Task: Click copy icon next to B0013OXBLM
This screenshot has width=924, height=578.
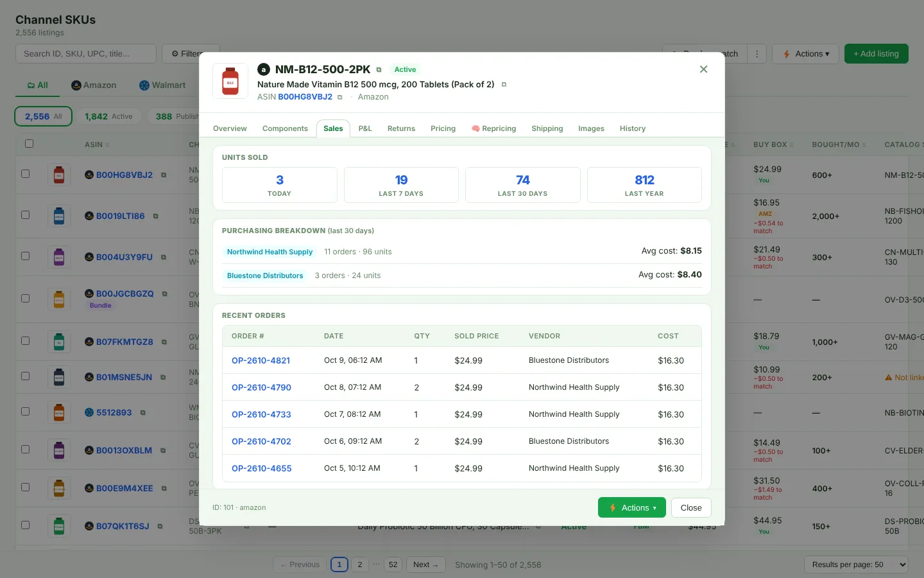Action: pyautogui.click(x=163, y=451)
